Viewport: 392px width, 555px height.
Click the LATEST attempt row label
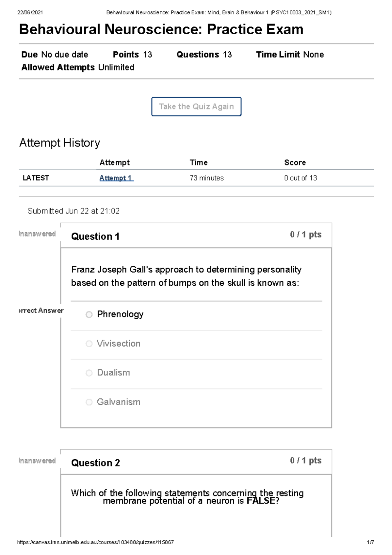(36, 178)
